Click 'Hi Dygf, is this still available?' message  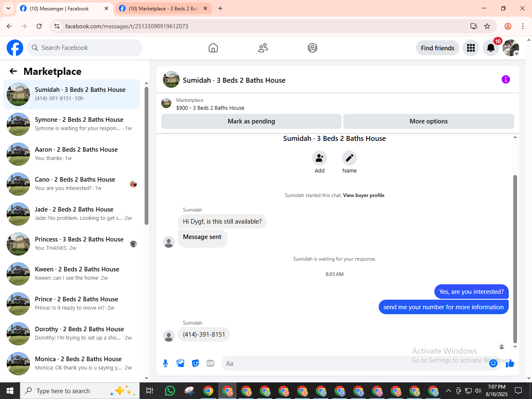pos(222,222)
